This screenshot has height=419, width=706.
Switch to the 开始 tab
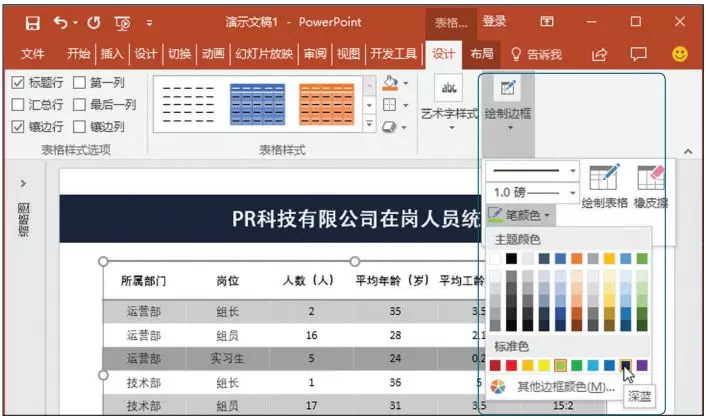pos(78,54)
